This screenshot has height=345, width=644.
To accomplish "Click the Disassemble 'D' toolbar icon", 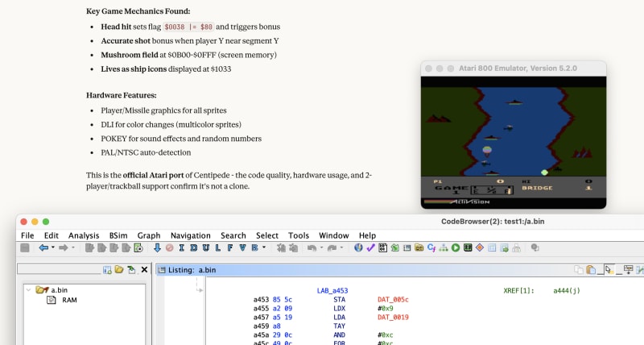I will tap(194, 247).
